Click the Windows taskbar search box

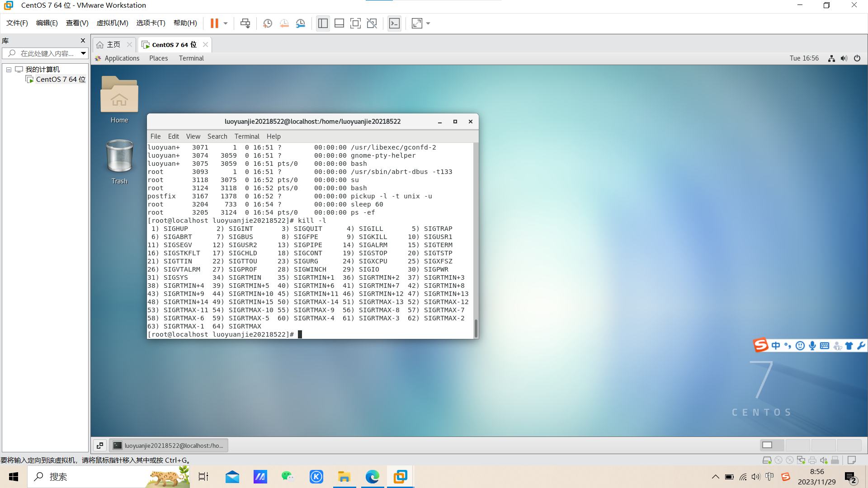(x=108, y=477)
